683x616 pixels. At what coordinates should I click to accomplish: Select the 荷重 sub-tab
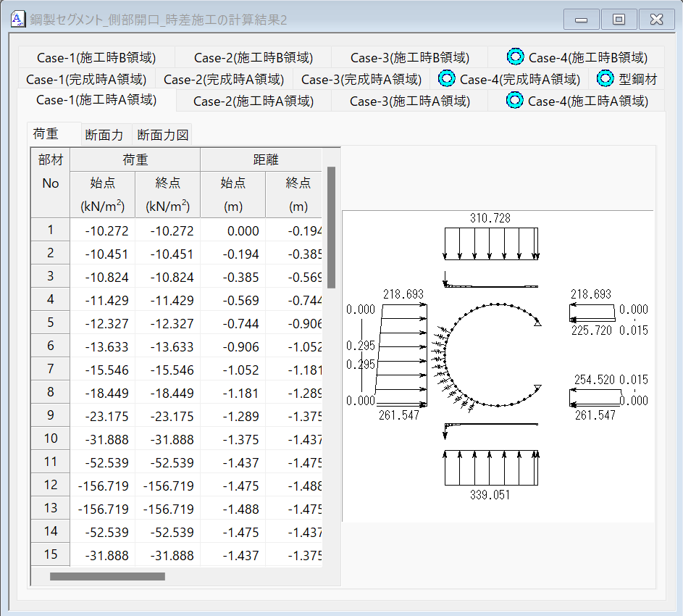tap(46, 134)
